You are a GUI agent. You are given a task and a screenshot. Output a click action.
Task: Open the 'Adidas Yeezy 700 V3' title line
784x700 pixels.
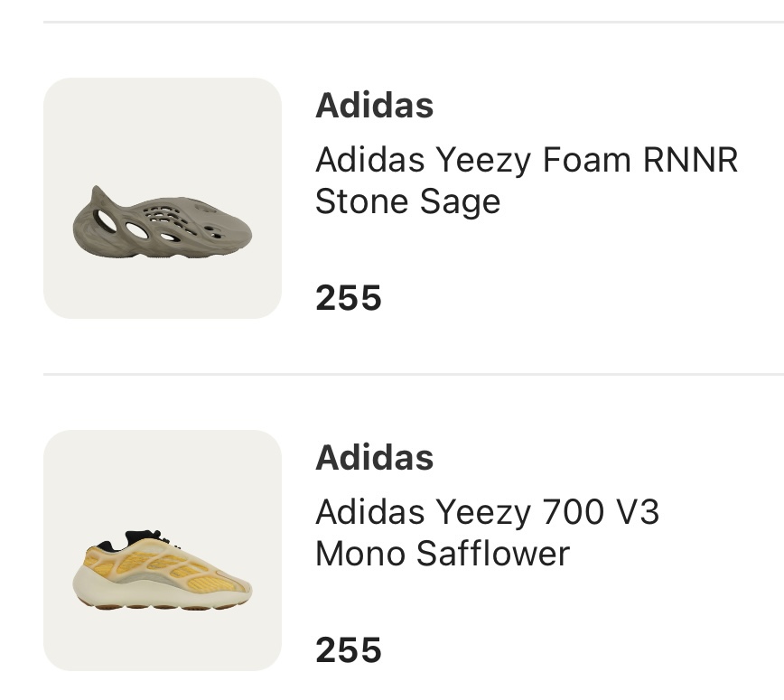click(488, 512)
